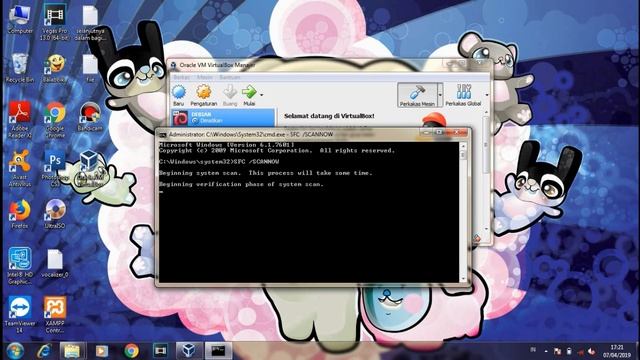Open the Berkas menu in VirtualBox

point(182,77)
